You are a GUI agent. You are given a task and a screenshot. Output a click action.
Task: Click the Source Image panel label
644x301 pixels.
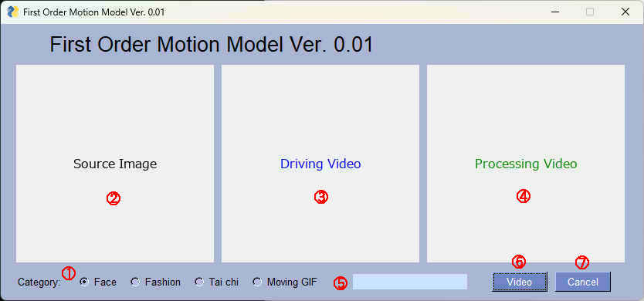[x=115, y=164]
